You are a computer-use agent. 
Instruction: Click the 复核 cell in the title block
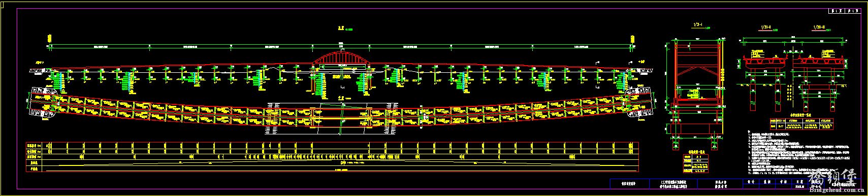(x=767, y=182)
